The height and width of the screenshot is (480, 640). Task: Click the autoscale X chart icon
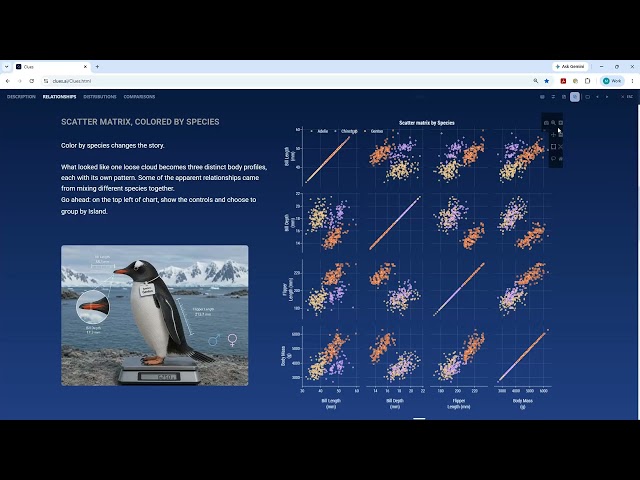click(561, 147)
